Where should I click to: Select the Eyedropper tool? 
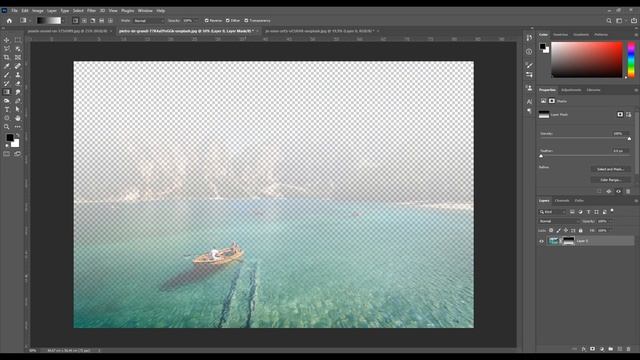[x=7, y=66]
